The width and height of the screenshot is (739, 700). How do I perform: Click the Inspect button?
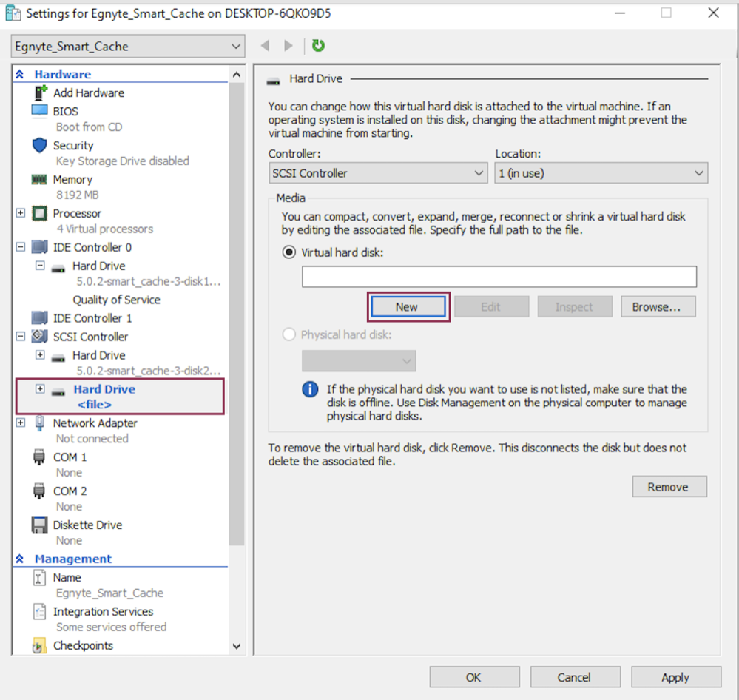tap(575, 307)
